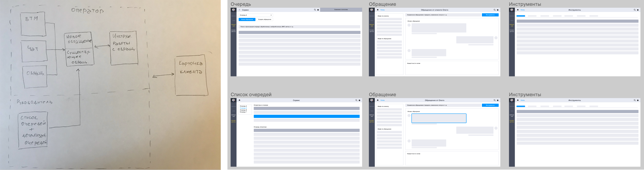Click the blue-outlined chat message in Обращение от Олега
The image size is (644, 170).
point(439,118)
